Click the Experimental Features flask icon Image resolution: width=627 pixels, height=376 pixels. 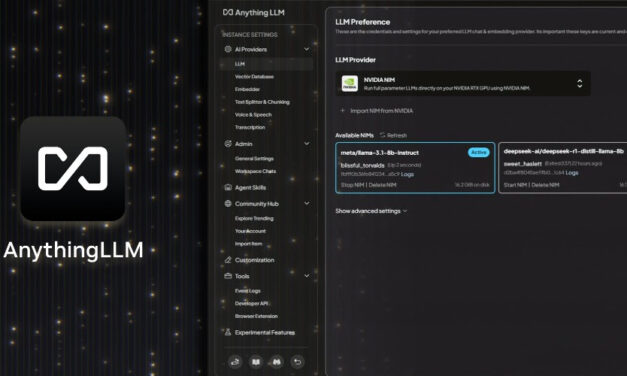228,332
